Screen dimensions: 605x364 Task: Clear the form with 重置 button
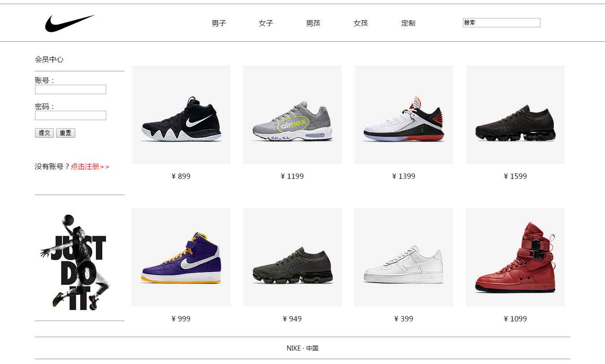pos(65,133)
